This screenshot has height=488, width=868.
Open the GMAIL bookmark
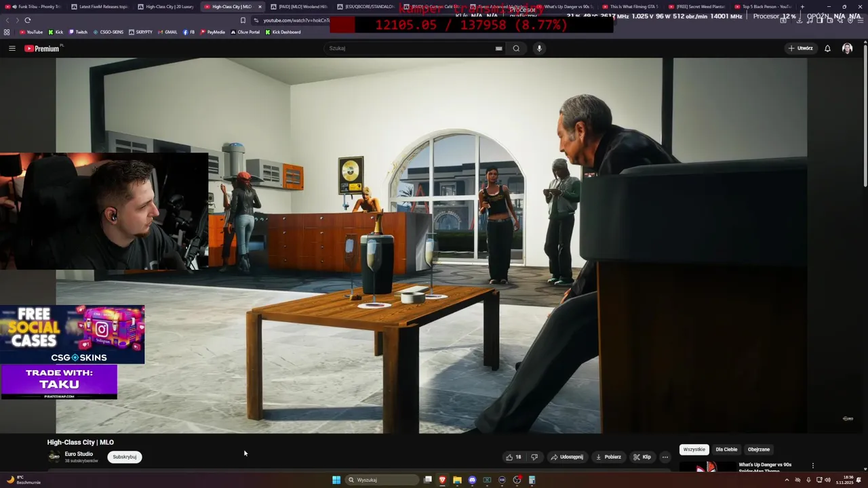coord(167,32)
